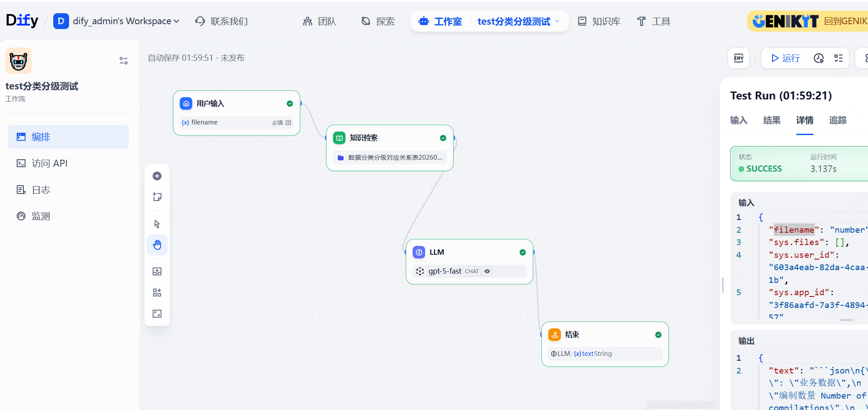View the run history via clock icon
The height and width of the screenshot is (410, 868).
pyautogui.click(x=818, y=58)
